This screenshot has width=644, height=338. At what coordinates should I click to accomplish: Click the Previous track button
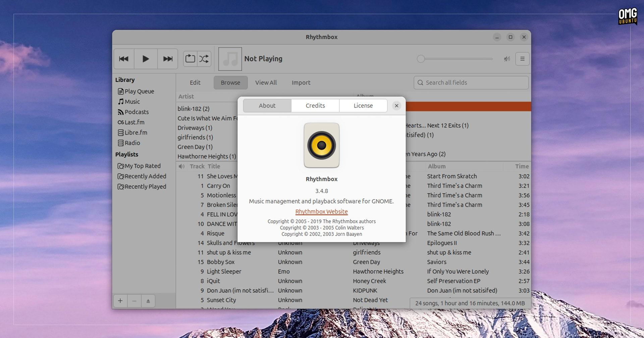[x=124, y=59]
